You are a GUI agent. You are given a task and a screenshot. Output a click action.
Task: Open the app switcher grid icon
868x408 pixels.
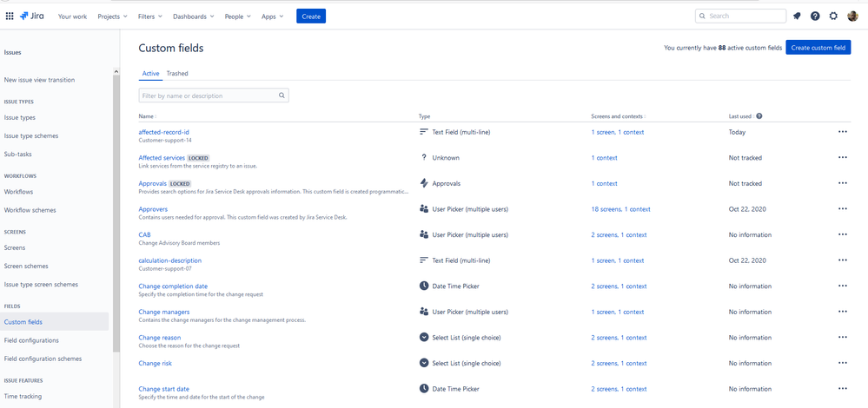tap(10, 16)
